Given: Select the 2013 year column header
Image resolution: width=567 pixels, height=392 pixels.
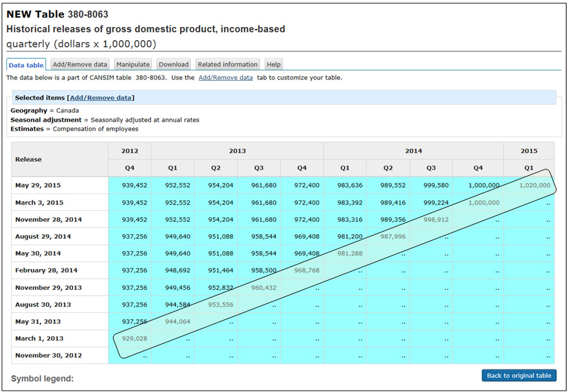Looking at the screenshot, I should 237,151.
